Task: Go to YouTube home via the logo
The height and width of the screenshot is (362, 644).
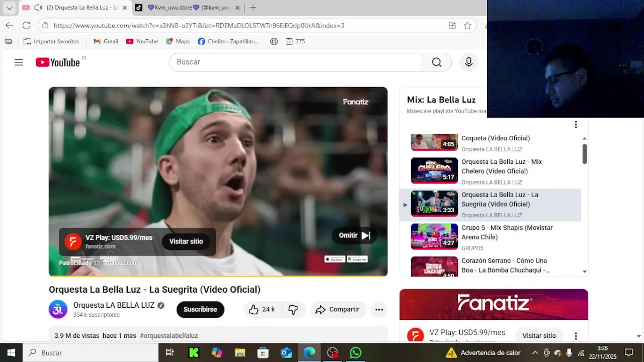Action: click(x=58, y=62)
